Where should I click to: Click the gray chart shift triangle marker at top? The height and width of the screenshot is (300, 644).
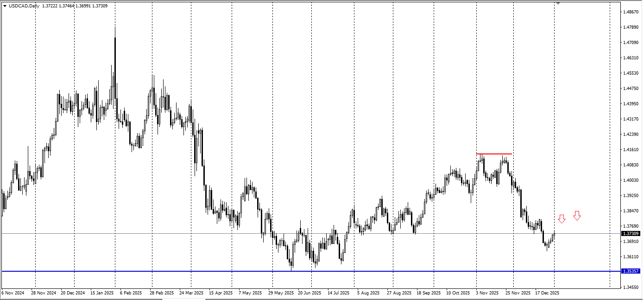coord(558,3)
